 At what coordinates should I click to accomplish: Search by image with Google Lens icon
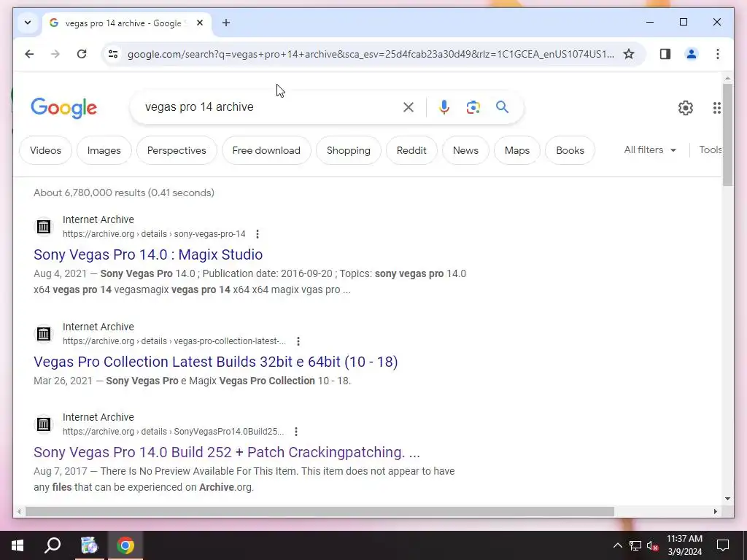click(473, 107)
